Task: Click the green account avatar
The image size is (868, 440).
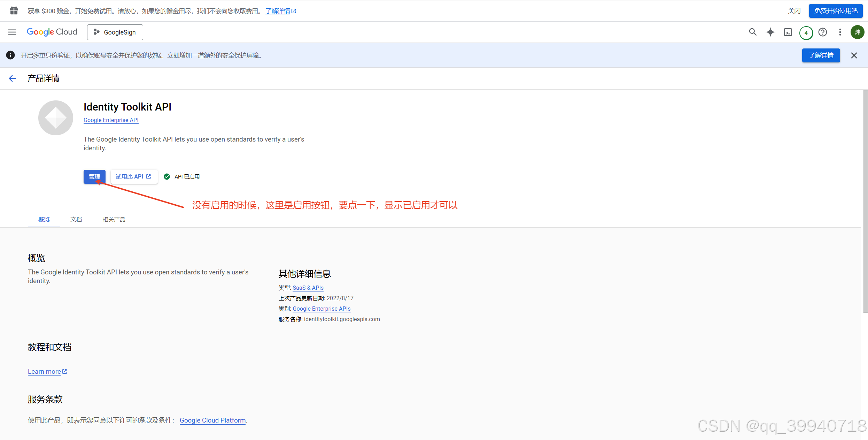Action: click(x=857, y=32)
